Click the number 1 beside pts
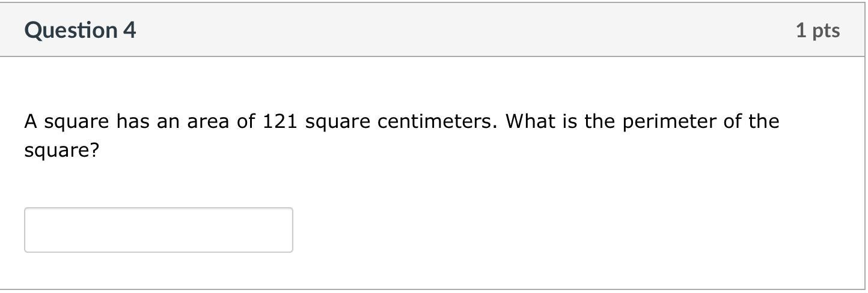This screenshot has width=868, height=293. (801, 30)
